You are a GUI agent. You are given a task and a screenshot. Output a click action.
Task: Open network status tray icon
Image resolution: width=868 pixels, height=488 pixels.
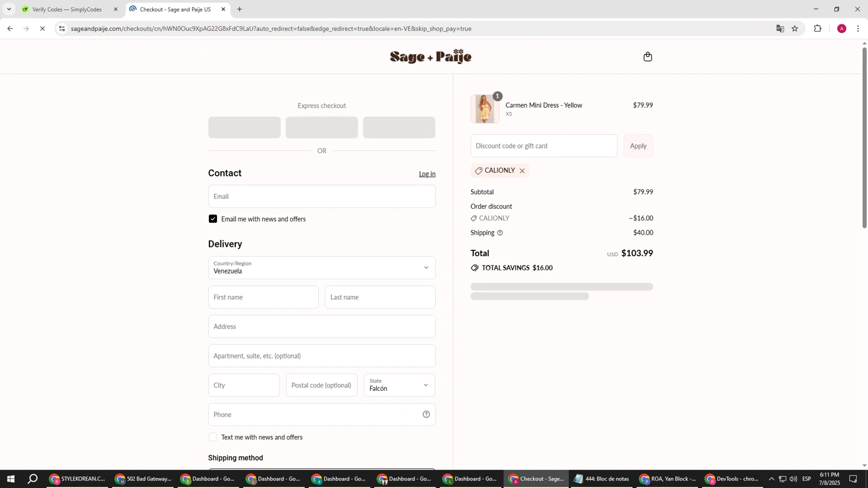782,479
